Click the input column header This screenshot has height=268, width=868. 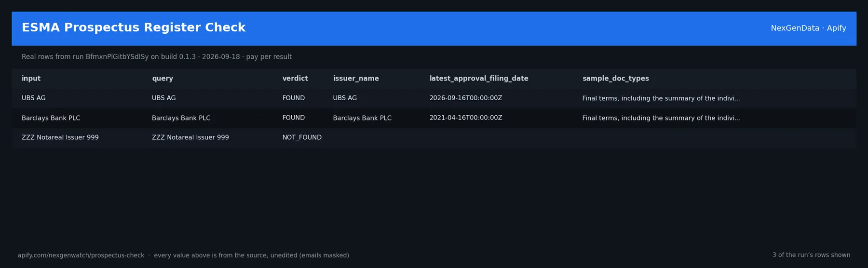coord(31,79)
